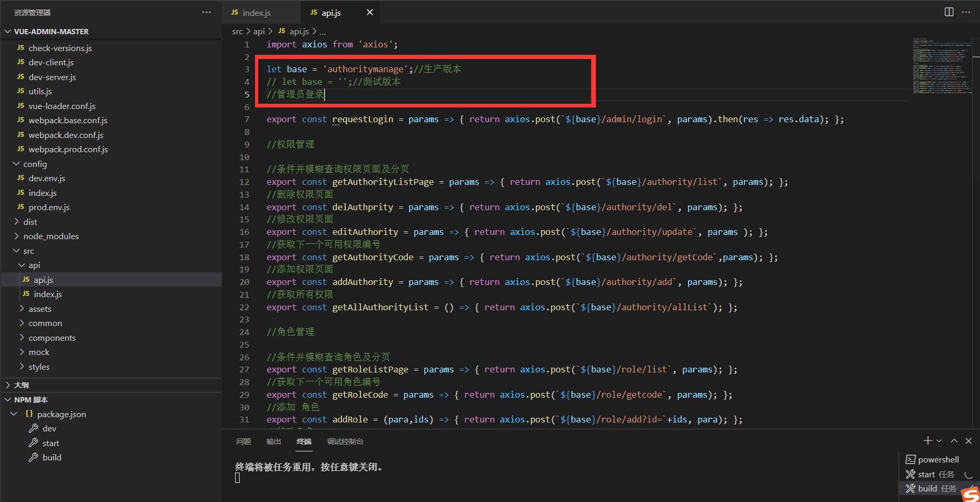Viewport: 980px width, 502px height.
Task: Click the wrench icon beside build script
Action: coord(34,457)
